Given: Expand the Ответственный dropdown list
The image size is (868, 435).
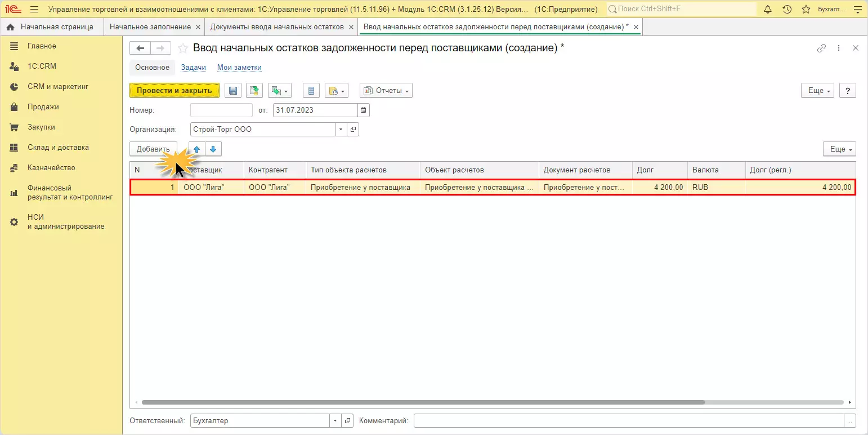Looking at the screenshot, I should (x=336, y=421).
